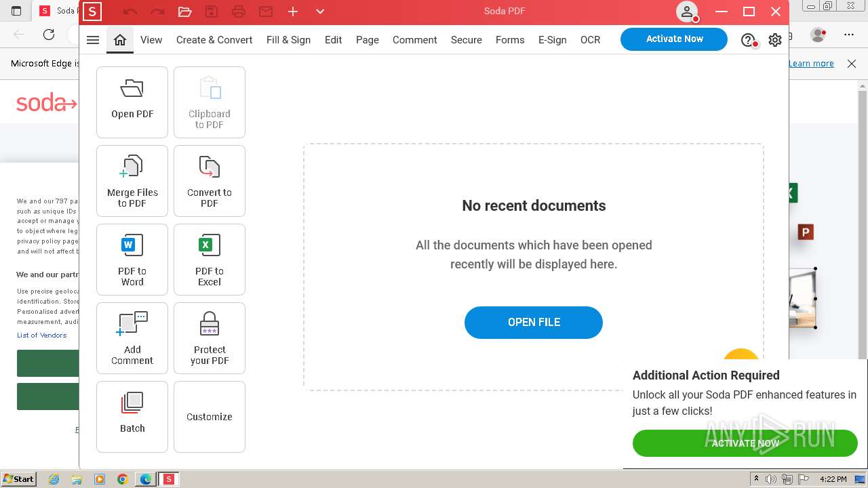This screenshot has height=488, width=868.
Task: Launch the PDF to Excel tile
Action: [x=210, y=260]
